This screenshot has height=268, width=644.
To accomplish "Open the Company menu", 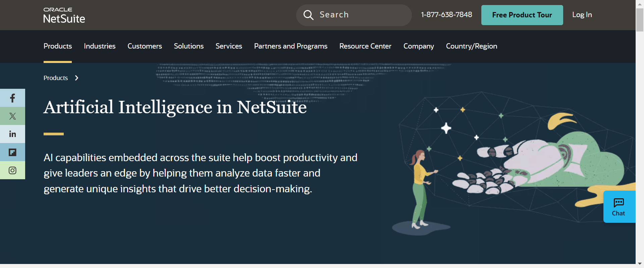I will (419, 46).
